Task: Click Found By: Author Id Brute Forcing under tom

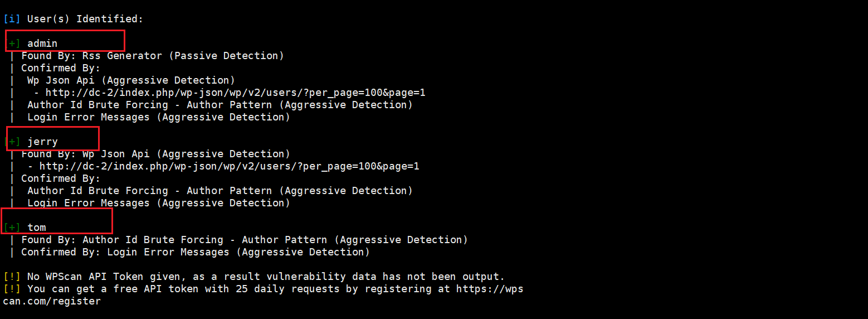Action: point(245,240)
